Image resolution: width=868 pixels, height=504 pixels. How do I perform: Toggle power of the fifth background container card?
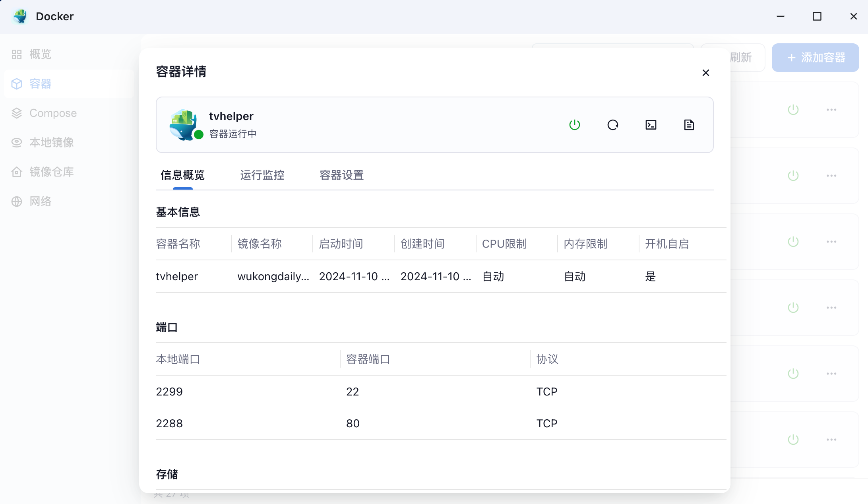[x=793, y=374]
